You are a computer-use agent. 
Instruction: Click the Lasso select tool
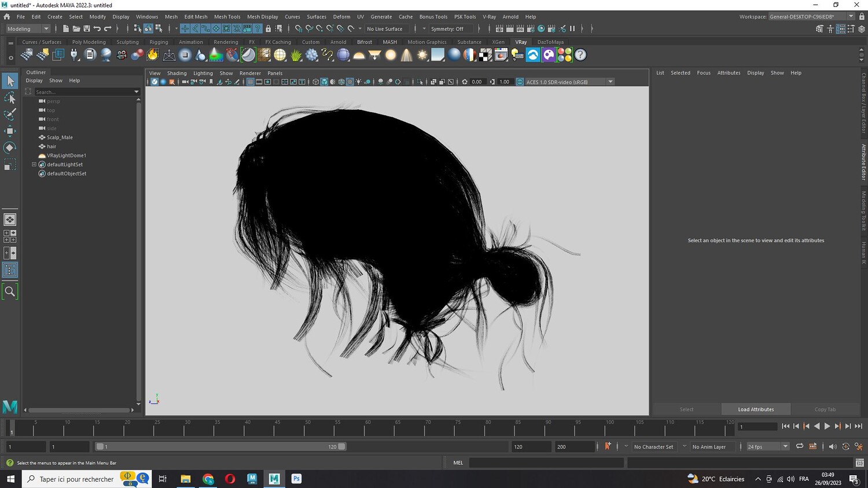tap(10, 98)
